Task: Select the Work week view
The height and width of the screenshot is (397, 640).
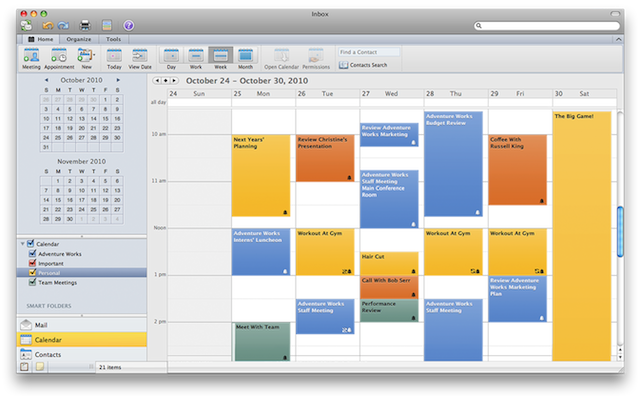Action: 196,59
